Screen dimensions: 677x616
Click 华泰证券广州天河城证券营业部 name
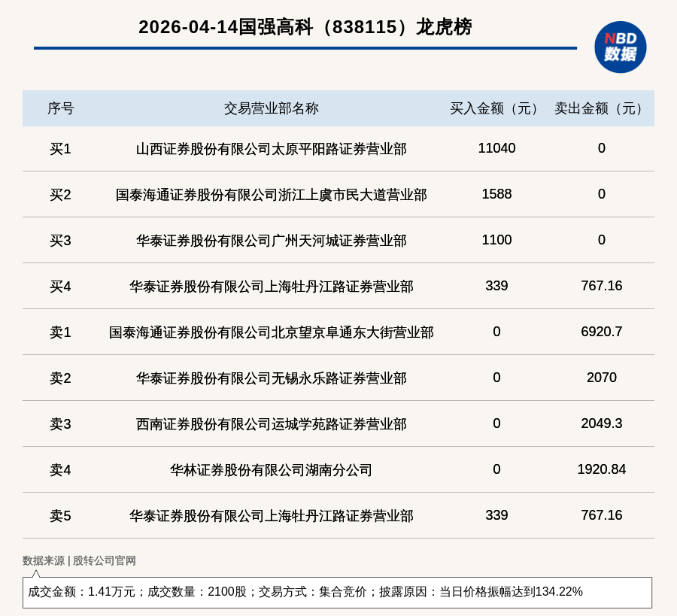point(271,241)
